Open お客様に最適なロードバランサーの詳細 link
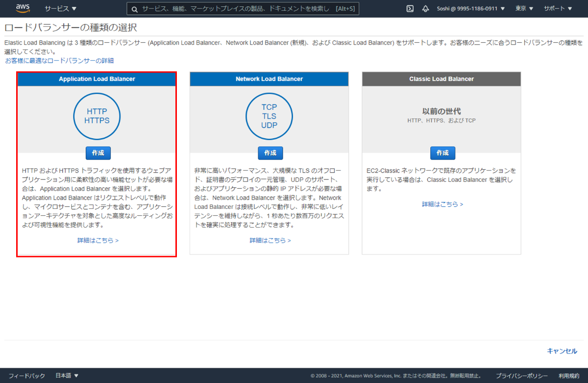This screenshot has width=588, height=383. (59, 60)
